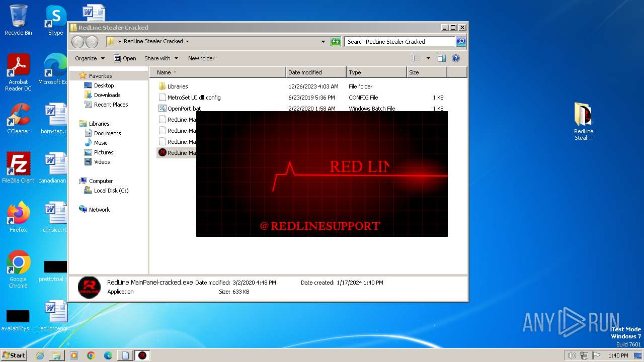The width and height of the screenshot is (644, 362).
Task: Launch Google Chrome from the desktop
Action: (18, 269)
